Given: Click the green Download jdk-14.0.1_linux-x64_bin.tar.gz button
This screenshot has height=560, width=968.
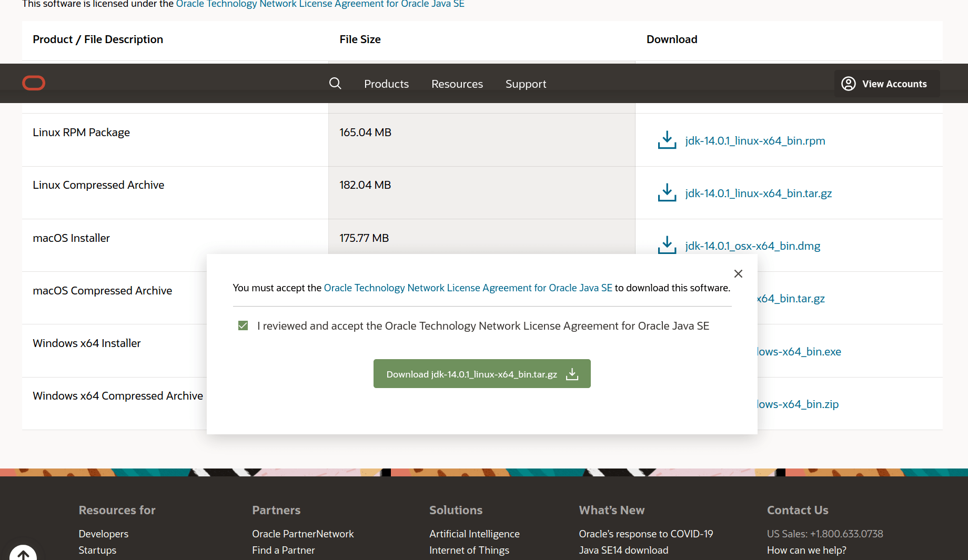Looking at the screenshot, I should click(x=482, y=374).
